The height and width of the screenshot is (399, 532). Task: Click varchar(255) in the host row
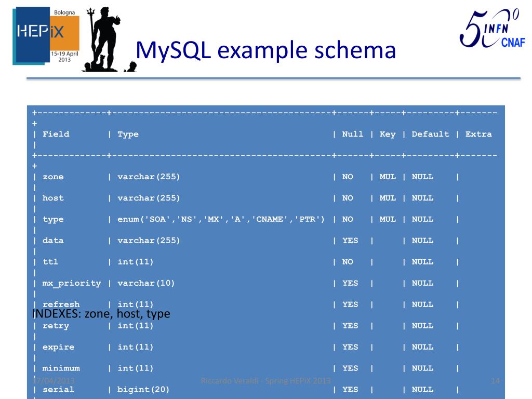click(149, 198)
